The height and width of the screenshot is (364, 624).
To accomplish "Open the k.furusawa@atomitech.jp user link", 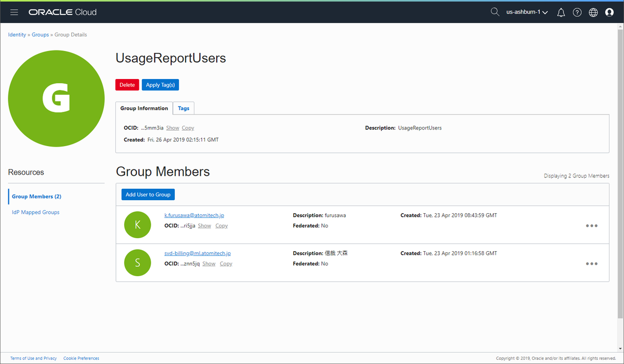I will click(x=194, y=215).
